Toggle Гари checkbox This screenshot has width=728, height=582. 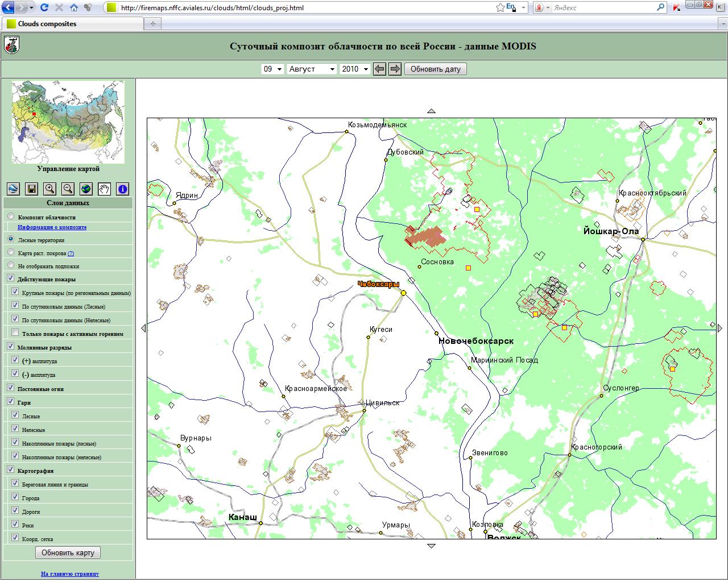coord(11,401)
